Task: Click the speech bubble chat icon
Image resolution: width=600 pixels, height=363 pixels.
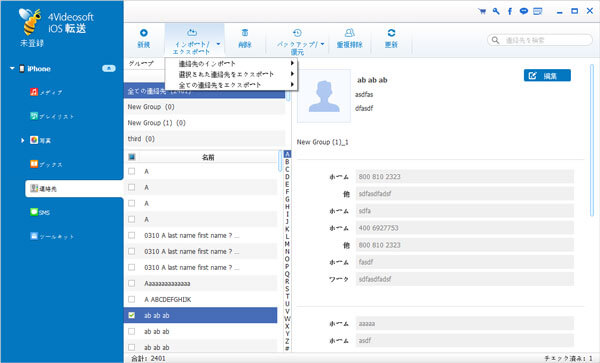Action: pos(523,11)
